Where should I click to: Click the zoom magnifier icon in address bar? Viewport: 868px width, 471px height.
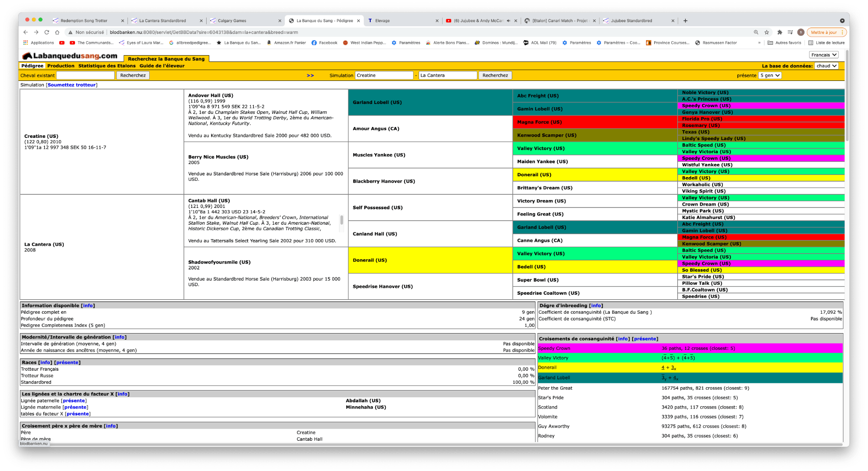tap(756, 32)
